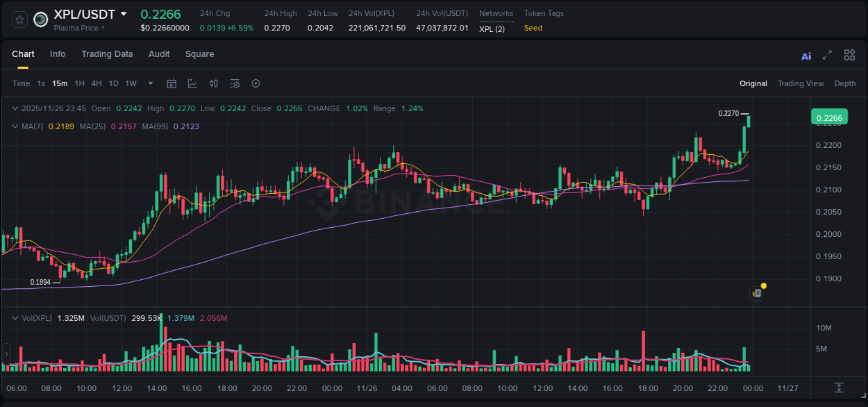Screen dimensions: 868x407
Task: Switch chart to Depth view
Action: coord(845,83)
